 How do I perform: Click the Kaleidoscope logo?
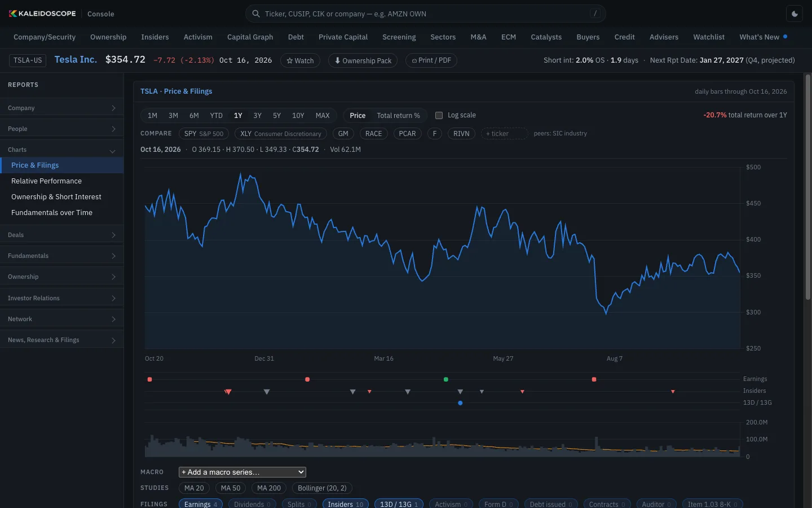[42, 14]
